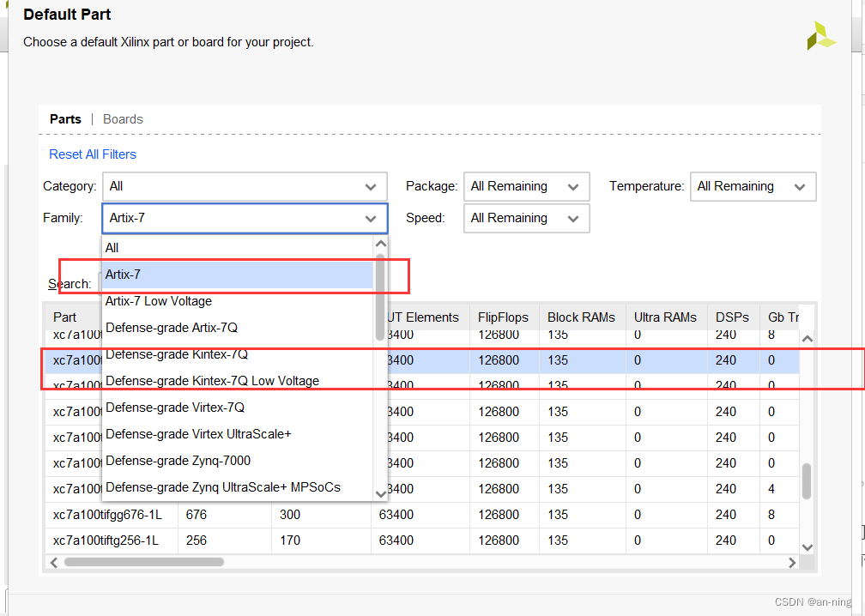Sort by the FlipFlops column header
Viewport: 865px width, 616px height.
(505, 317)
